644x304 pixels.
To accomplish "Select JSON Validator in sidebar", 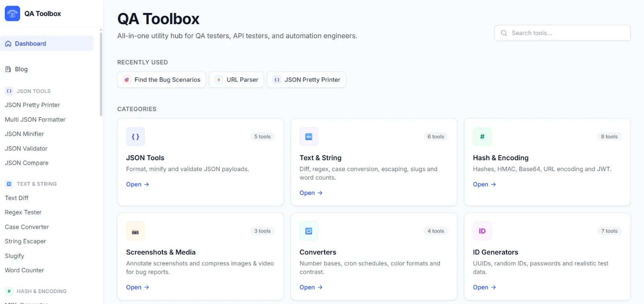I will point(26,149).
